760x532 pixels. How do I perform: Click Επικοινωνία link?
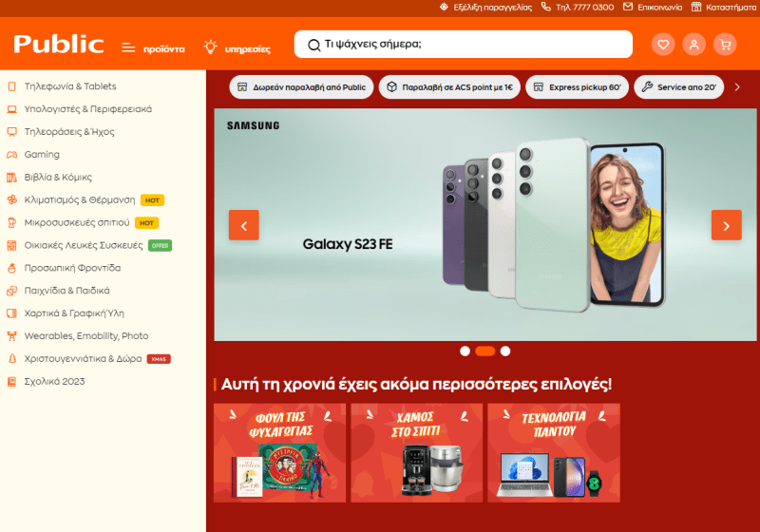click(x=659, y=8)
